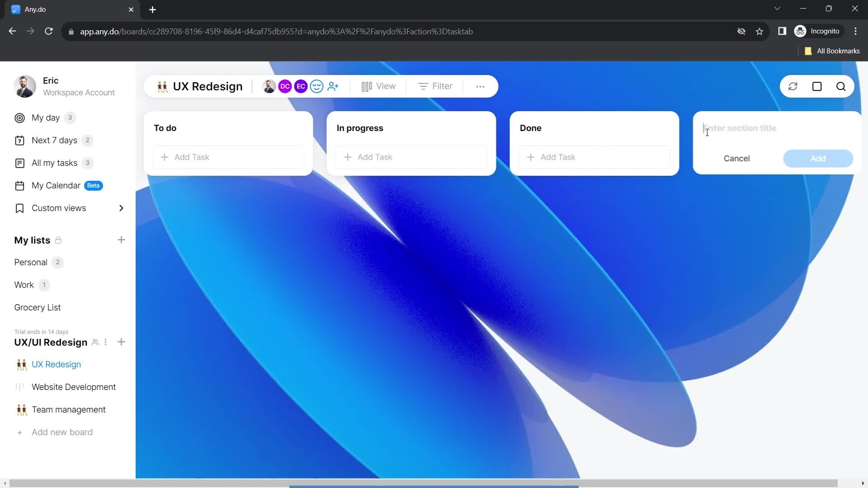Screen dimensions: 868x488
Task: Click the refresh icon in top right
Action: 793,86
